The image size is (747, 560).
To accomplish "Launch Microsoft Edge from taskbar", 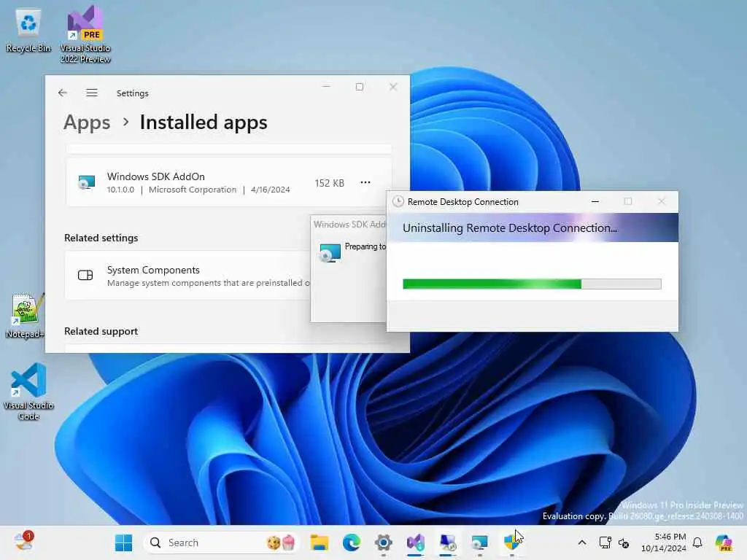I will tap(352, 542).
